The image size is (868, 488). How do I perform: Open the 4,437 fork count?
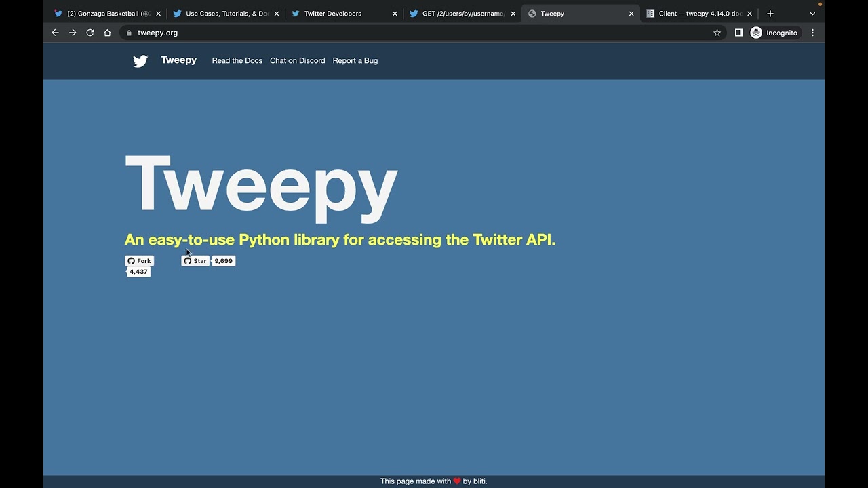tap(138, 272)
